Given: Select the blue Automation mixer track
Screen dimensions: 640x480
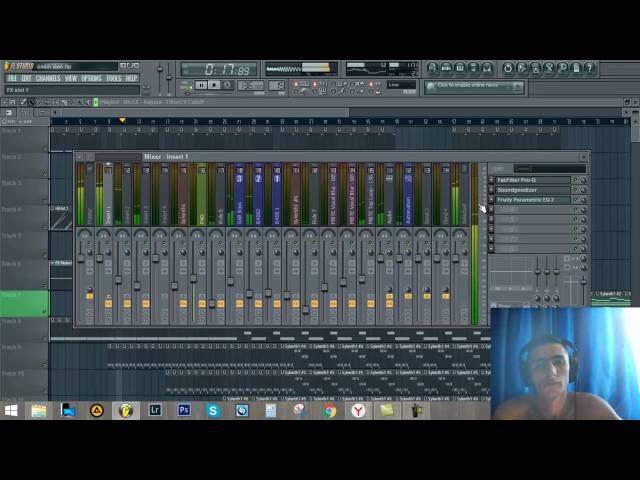Looking at the screenshot, I should coord(408,195).
